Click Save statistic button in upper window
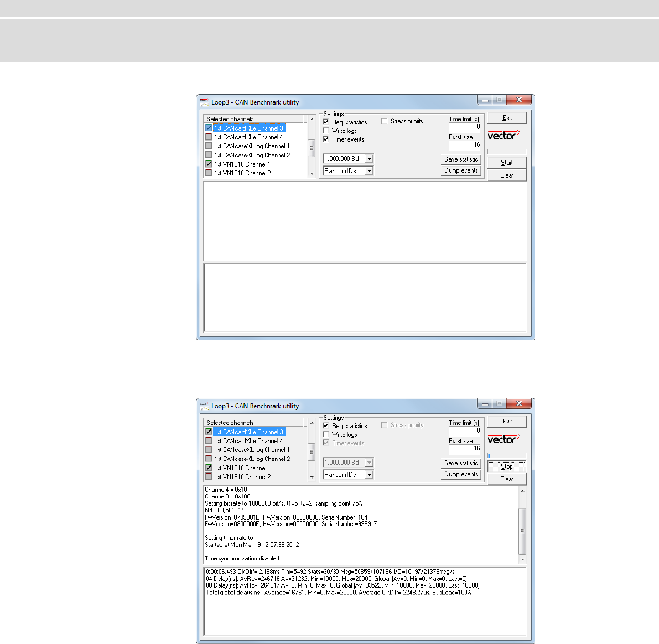 click(x=461, y=159)
